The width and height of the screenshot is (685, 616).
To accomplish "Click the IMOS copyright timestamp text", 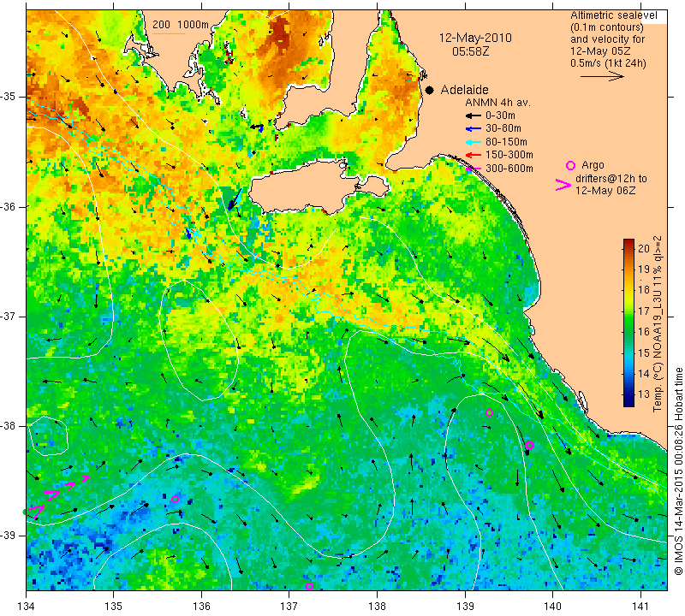I will coord(678,471).
